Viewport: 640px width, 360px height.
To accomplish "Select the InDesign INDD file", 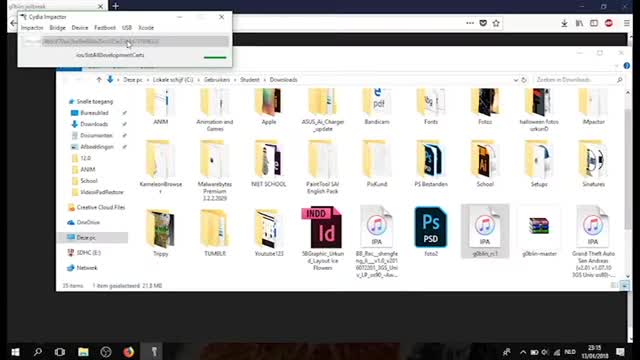I will coord(323,239).
